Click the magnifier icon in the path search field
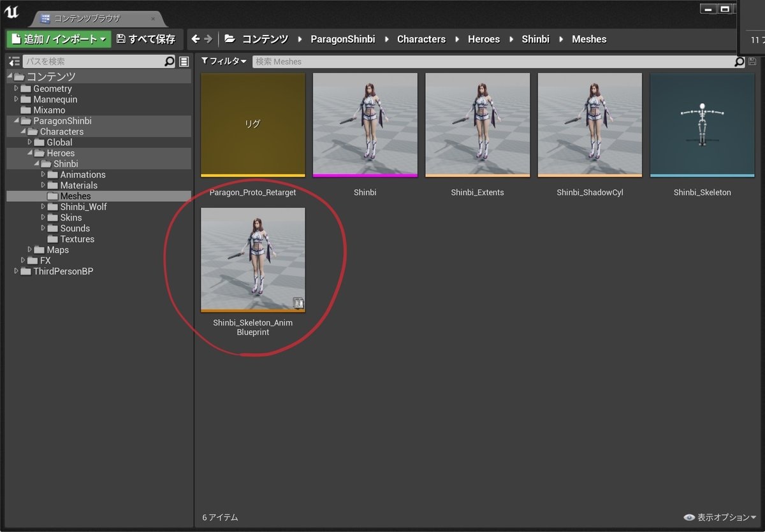The width and height of the screenshot is (765, 532). click(169, 61)
